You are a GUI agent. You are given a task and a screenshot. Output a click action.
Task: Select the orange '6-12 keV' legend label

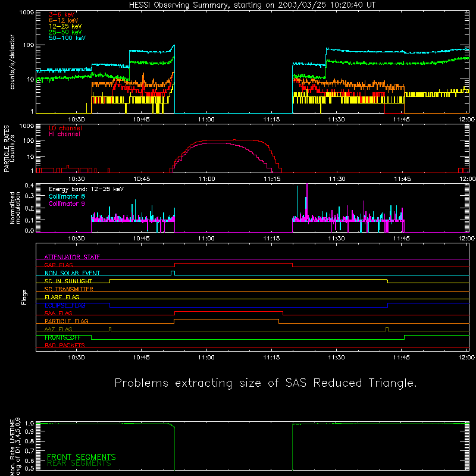pos(64,20)
